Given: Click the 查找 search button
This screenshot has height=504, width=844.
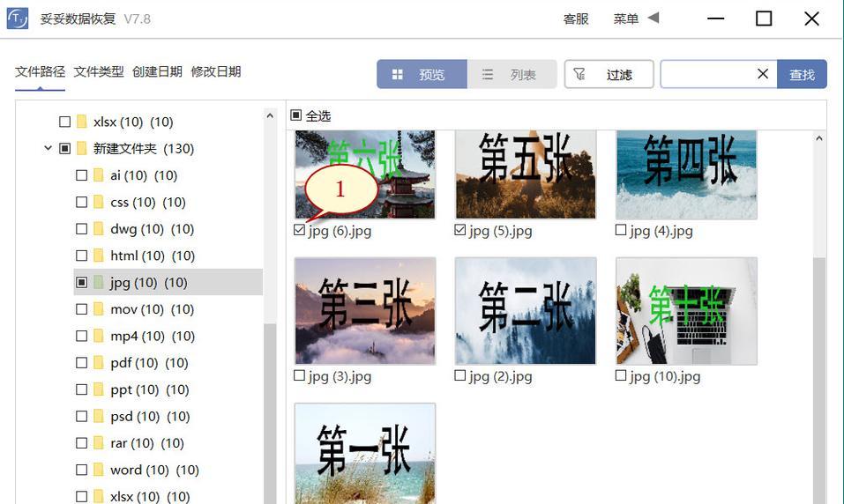Looking at the screenshot, I should (x=802, y=74).
